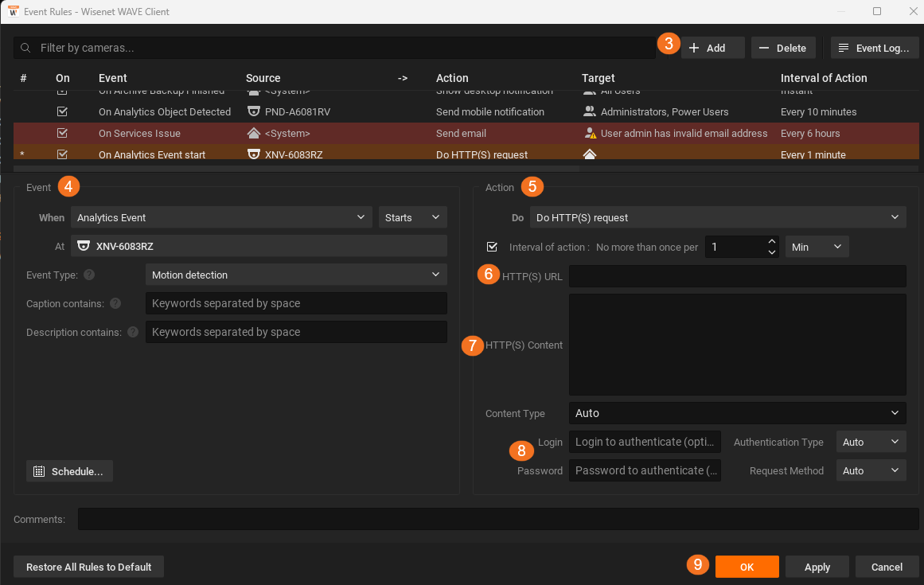Select the On Services Issue rule row
Image resolution: width=924 pixels, height=585 pixels.
pos(466,133)
